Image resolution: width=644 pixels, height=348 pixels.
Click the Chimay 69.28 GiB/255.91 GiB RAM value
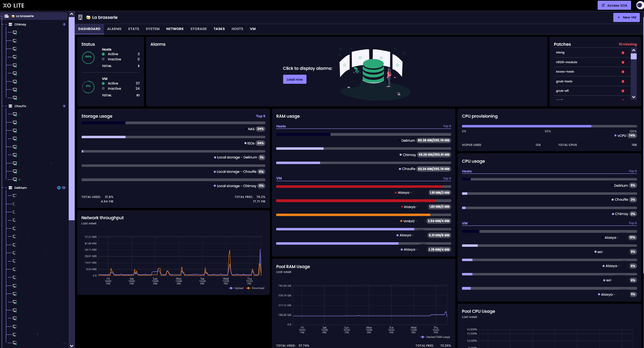[434, 155]
